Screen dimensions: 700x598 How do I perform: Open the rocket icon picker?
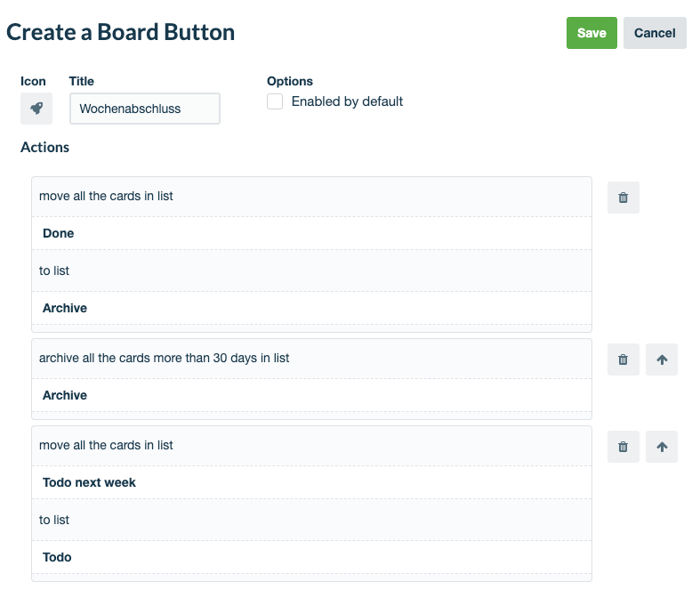[x=36, y=109]
